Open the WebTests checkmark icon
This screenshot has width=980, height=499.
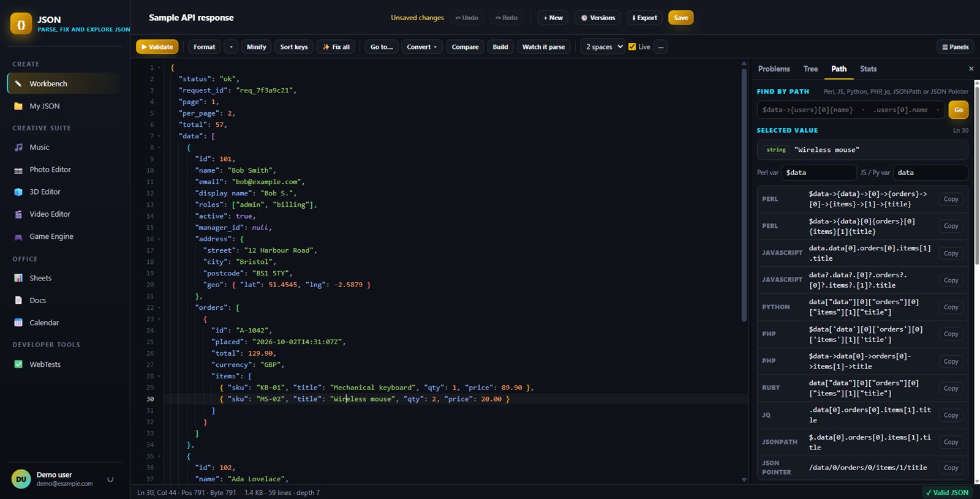pos(18,364)
